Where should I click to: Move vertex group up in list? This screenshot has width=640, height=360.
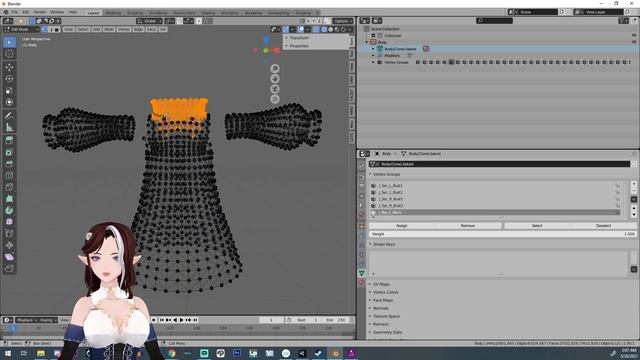pos(634,208)
